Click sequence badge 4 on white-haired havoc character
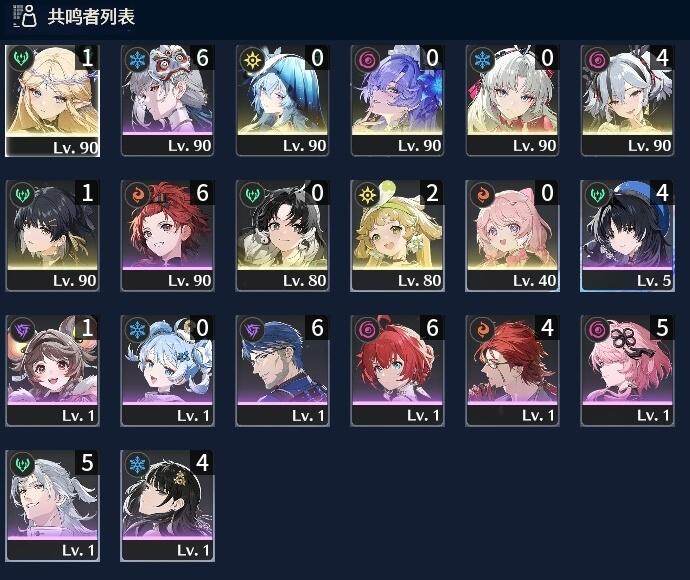Image resolution: width=690 pixels, height=580 pixels. [661, 57]
